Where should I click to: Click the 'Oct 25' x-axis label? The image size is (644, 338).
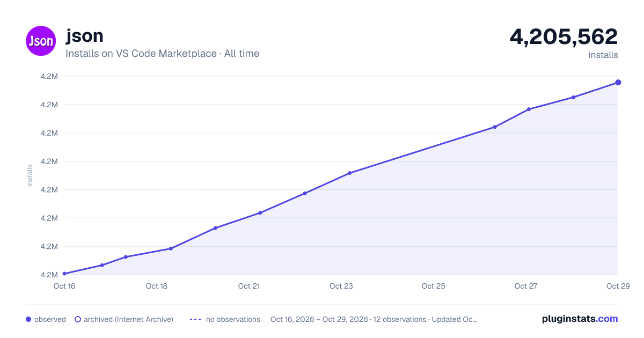[434, 286]
